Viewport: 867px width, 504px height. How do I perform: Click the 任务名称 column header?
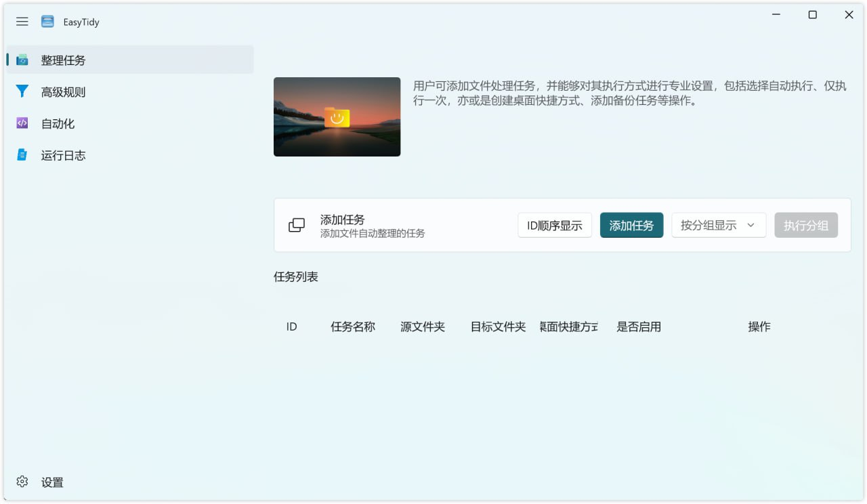tap(352, 327)
